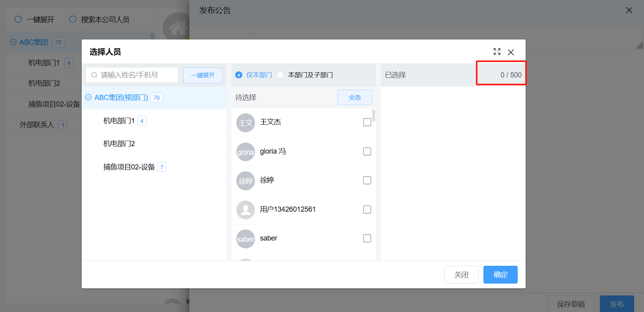Click the saber name text
Screen dimensions: 644x312
(x=268, y=238)
